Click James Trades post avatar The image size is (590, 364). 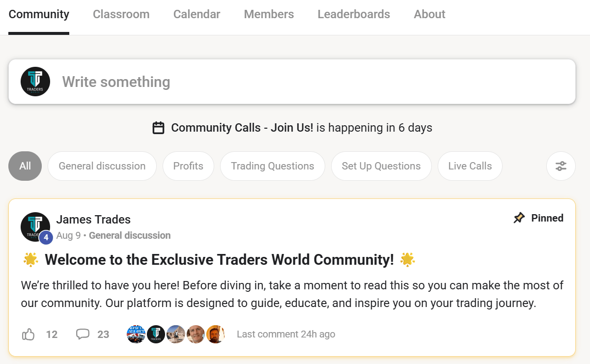pyautogui.click(x=35, y=227)
